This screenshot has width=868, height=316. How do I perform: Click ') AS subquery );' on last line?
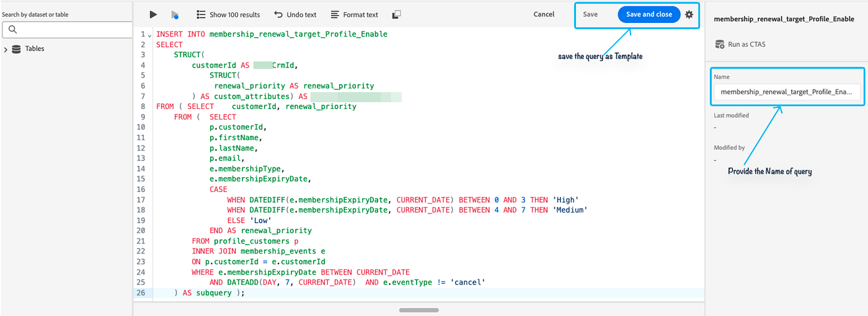click(210, 292)
